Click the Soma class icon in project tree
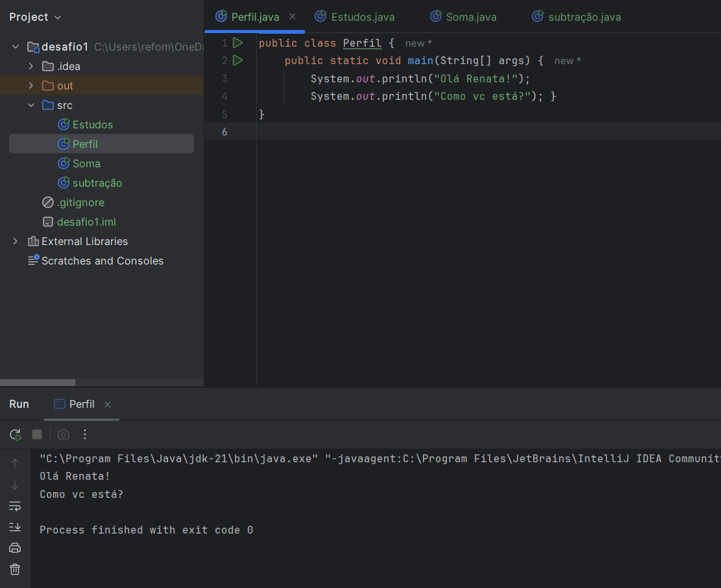 tap(64, 163)
